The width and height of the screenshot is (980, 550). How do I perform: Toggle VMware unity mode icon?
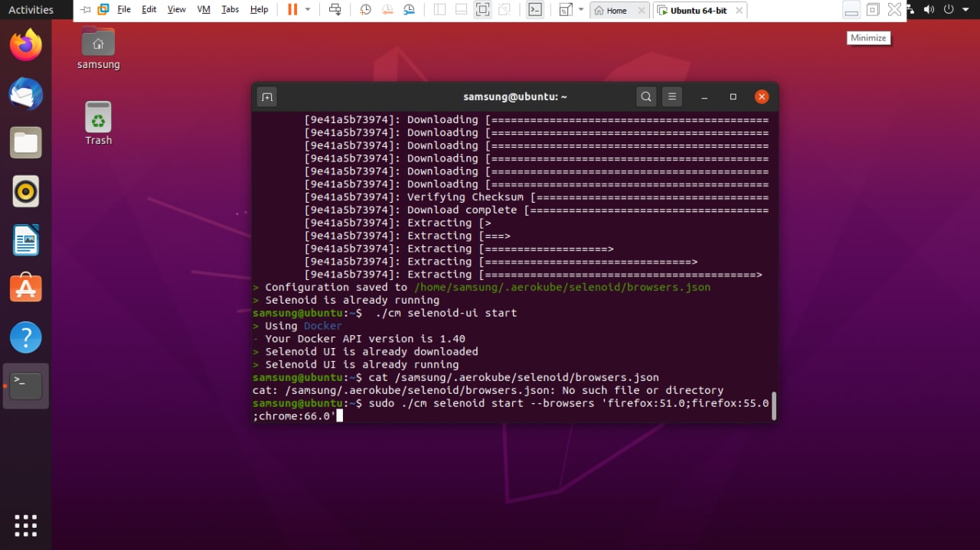(x=504, y=10)
